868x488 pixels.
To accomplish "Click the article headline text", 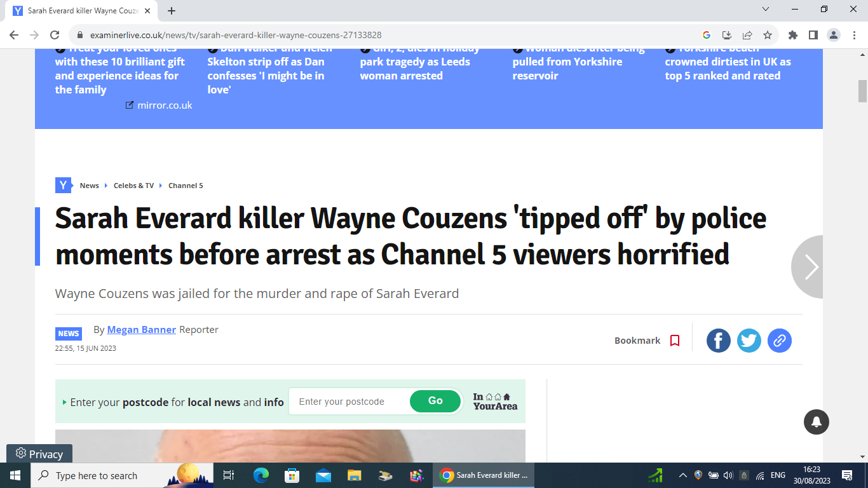I will click(410, 236).
